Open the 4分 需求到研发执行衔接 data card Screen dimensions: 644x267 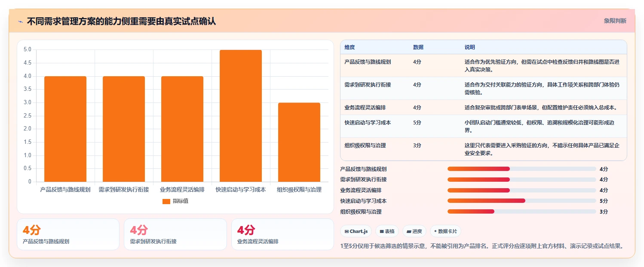pos(175,234)
